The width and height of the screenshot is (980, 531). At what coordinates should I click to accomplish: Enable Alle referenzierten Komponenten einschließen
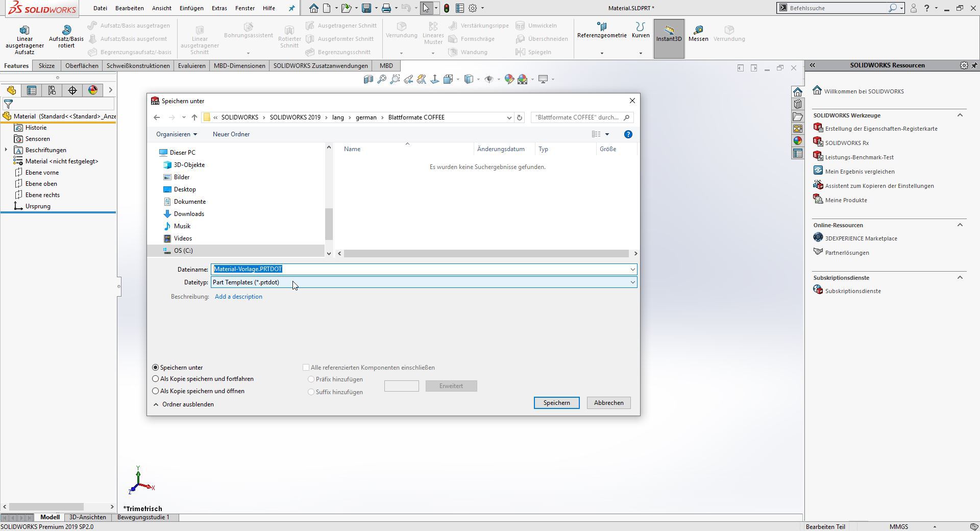coord(306,367)
